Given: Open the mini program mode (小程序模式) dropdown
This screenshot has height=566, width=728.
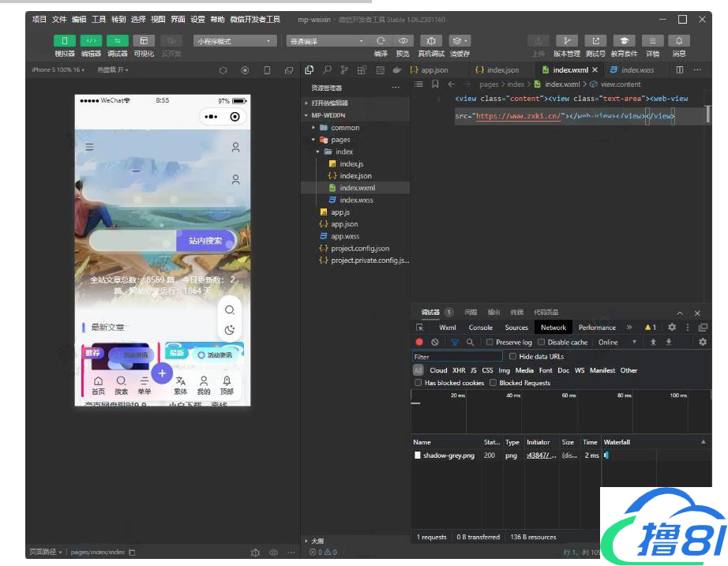Looking at the screenshot, I should 235,41.
